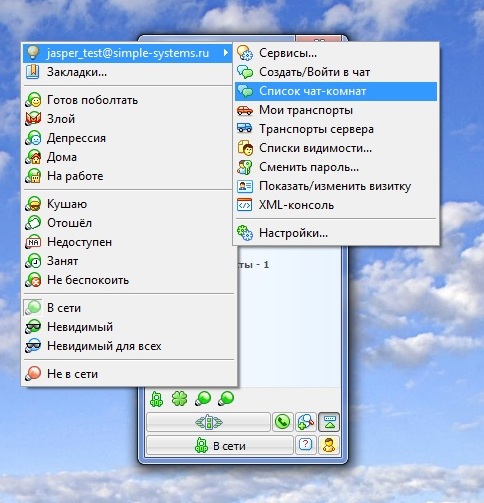Image resolution: width=484 pixels, height=503 pixels.
Task: Choose the Злой angry status
Action: [x=128, y=119]
